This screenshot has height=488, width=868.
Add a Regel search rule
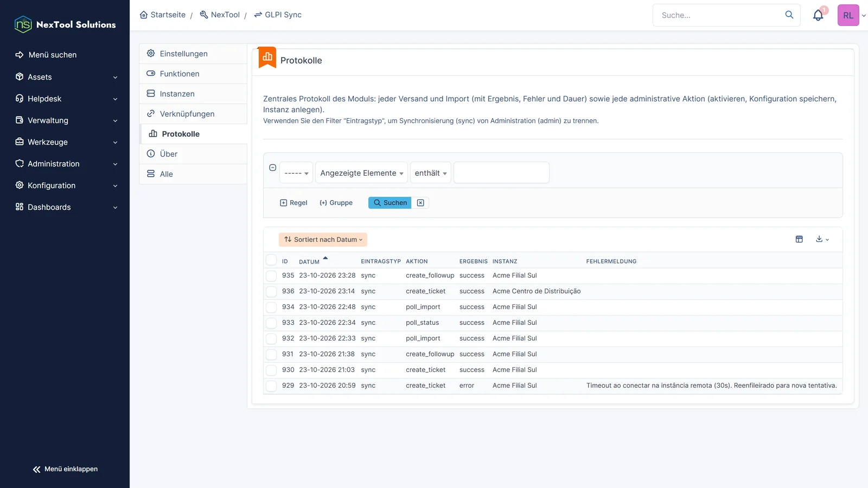(293, 203)
